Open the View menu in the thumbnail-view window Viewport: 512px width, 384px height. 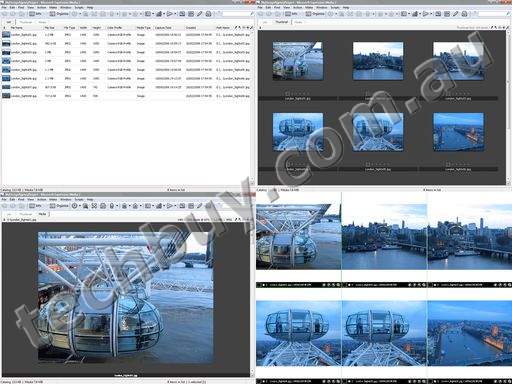click(x=287, y=7)
